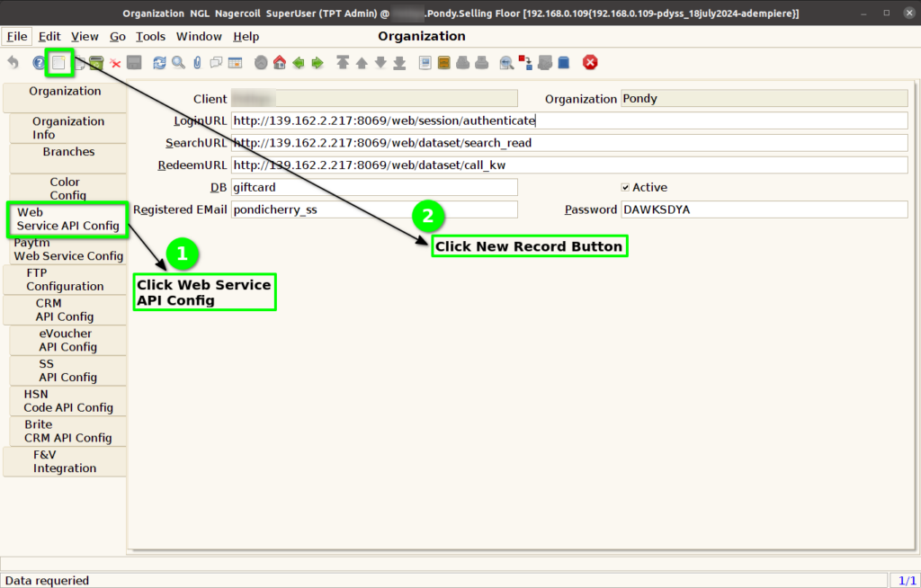Screen dimensions: 921x588
Task: Select the Brite CRM API Config tab
Action: coord(68,432)
